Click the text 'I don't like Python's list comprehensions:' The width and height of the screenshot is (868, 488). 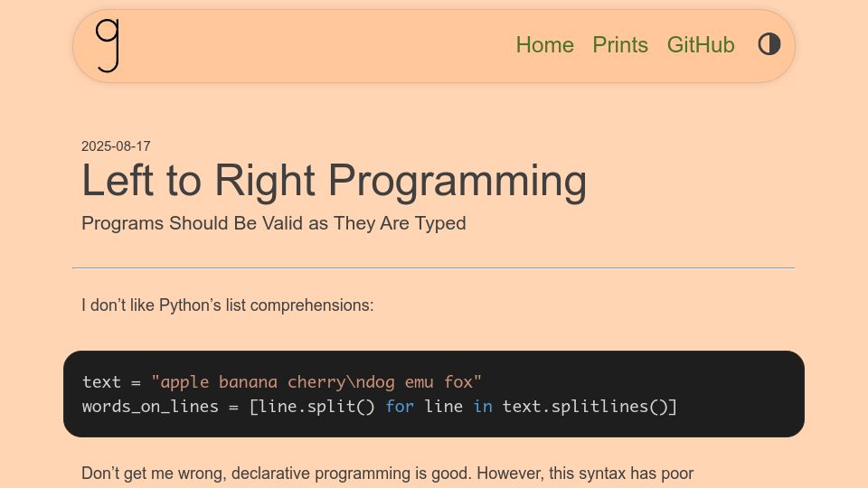pos(228,305)
